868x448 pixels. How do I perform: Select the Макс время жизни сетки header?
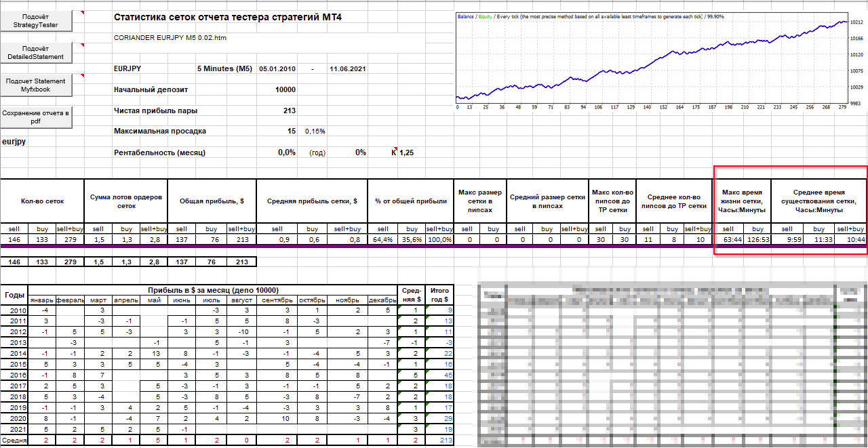pyautogui.click(x=742, y=201)
